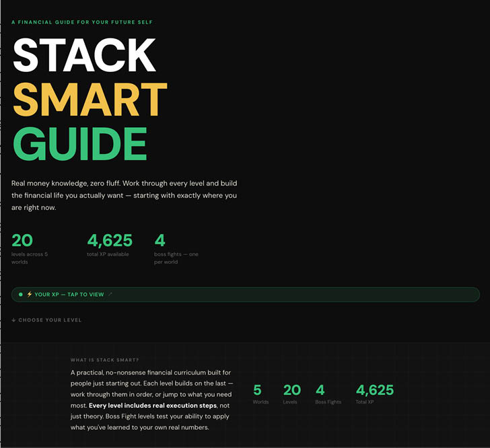Click the 20 Levels stat in lower section
The height and width of the screenshot is (448, 490).
click(x=292, y=394)
